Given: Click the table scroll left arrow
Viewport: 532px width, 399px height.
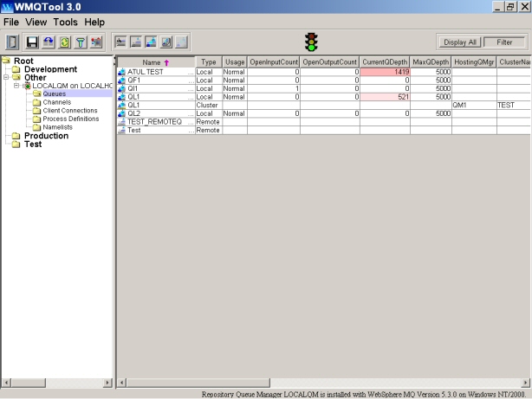Looking at the screenshot, I should 122,383.
